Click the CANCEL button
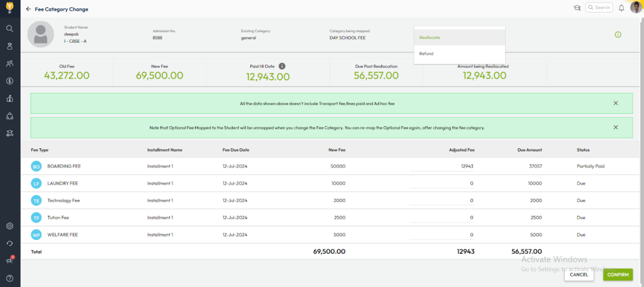This screenshot has width=644, height=287. [579, 274]
